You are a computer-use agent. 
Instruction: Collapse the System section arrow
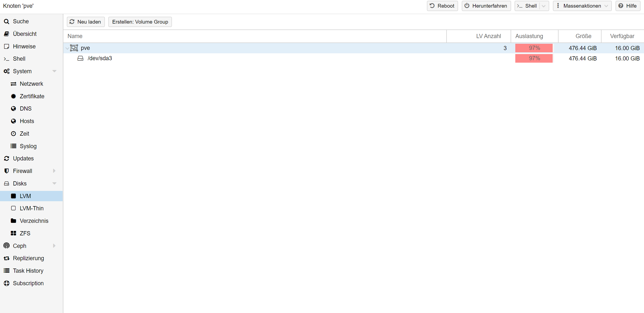[54, 71]
